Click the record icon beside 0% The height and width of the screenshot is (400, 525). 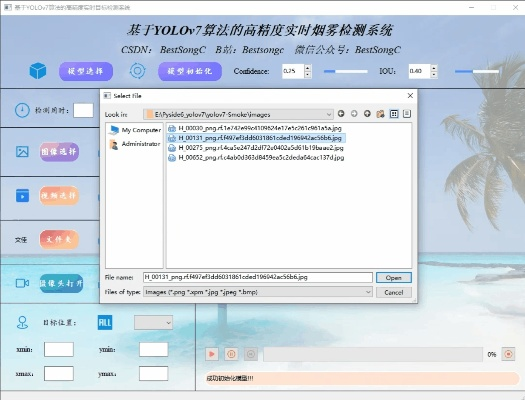click(x=508, y=354)
